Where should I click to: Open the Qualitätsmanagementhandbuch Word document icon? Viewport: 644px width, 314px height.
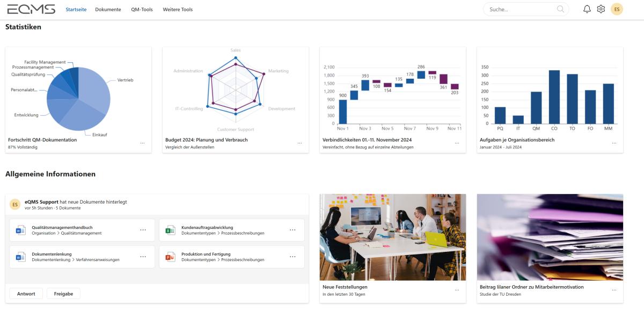click(20, 230)
